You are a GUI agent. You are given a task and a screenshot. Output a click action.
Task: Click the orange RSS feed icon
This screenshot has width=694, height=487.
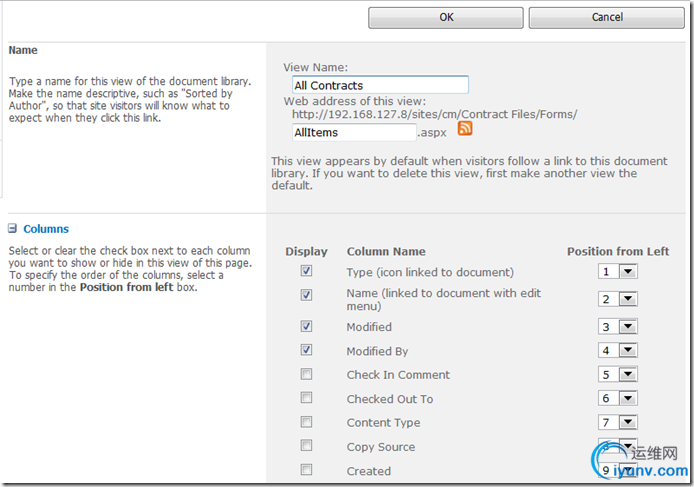465,128
